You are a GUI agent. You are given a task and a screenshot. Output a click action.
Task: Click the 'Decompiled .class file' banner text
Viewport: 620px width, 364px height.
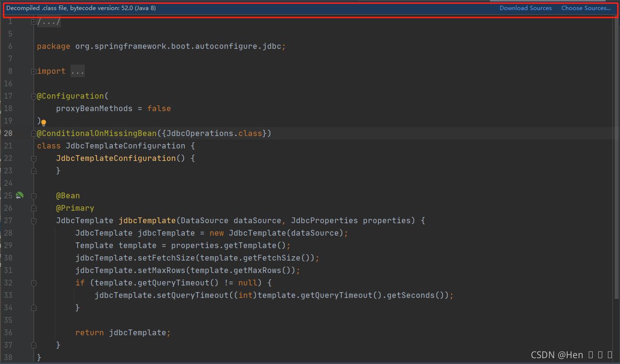point(81,8)
